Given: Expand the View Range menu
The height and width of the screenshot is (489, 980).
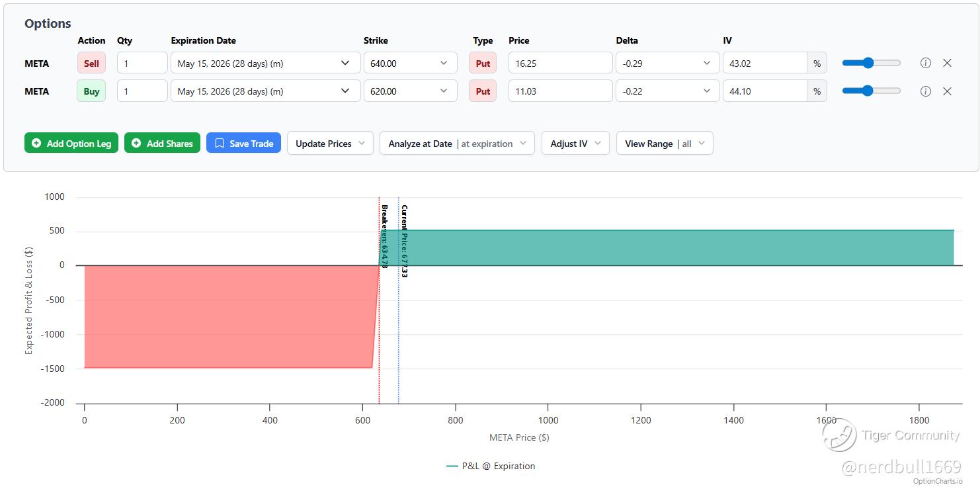Looking at the screenshot, I should coord(665,144).
